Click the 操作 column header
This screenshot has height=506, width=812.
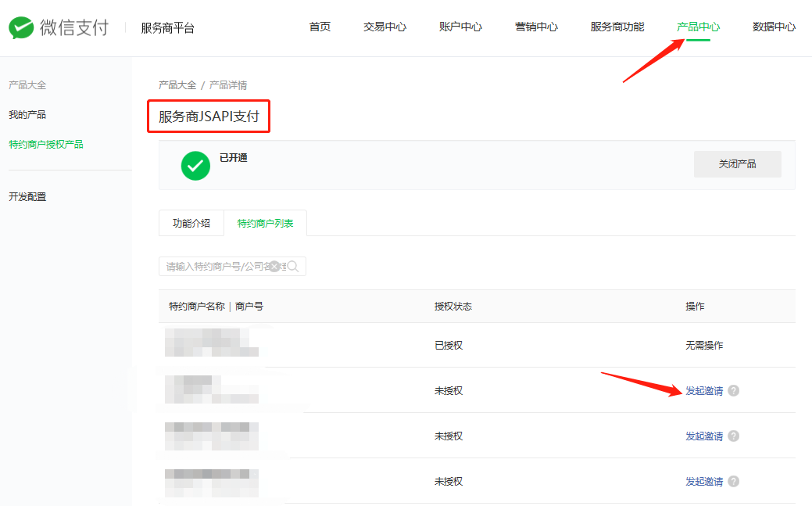point(695,307)
